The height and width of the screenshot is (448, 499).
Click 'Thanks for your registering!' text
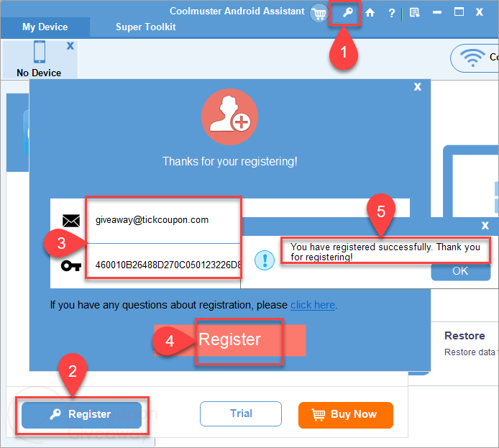tap(230, 162)
